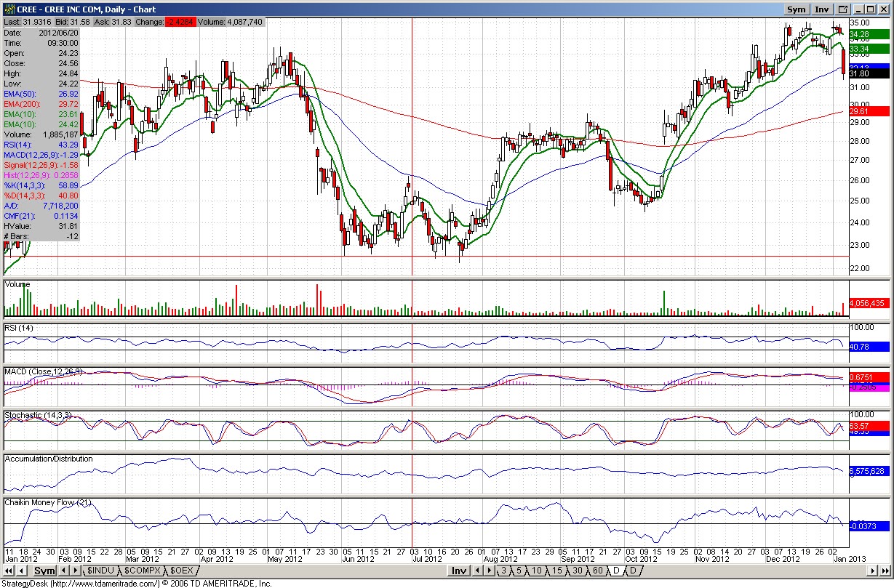This screenshot has height=588, width=894.
Task: Click the black 31.80 last price label
Action: coord(870,73)
